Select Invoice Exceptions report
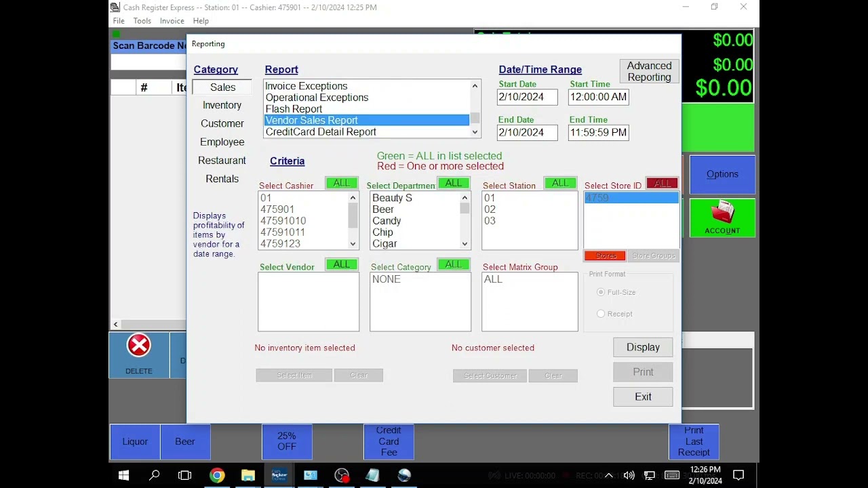868x488 pixels. [366, 86]
